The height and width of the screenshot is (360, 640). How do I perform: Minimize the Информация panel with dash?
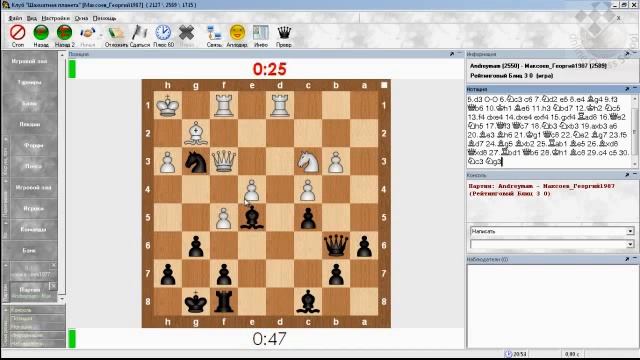click(635, 53)
